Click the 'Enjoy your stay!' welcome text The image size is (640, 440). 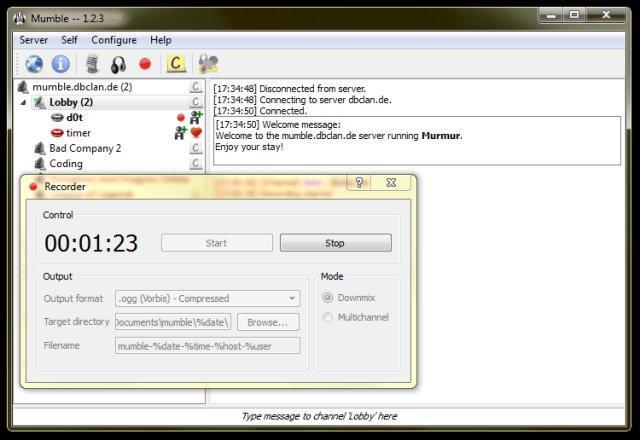(x=249, y=147)
